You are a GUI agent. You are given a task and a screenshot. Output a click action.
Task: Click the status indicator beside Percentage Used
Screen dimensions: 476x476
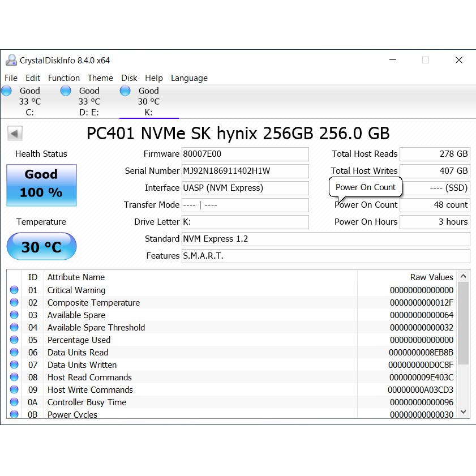pyautogui.click(x=14, y=340)
